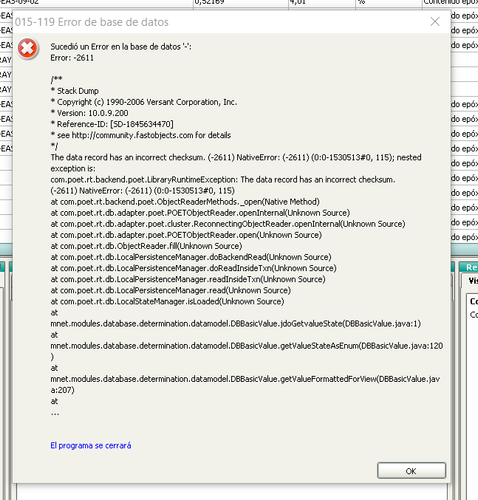Click the community.fastobjects.com details line
Viewport: 478px width, 500px height.
coord(141,135)
